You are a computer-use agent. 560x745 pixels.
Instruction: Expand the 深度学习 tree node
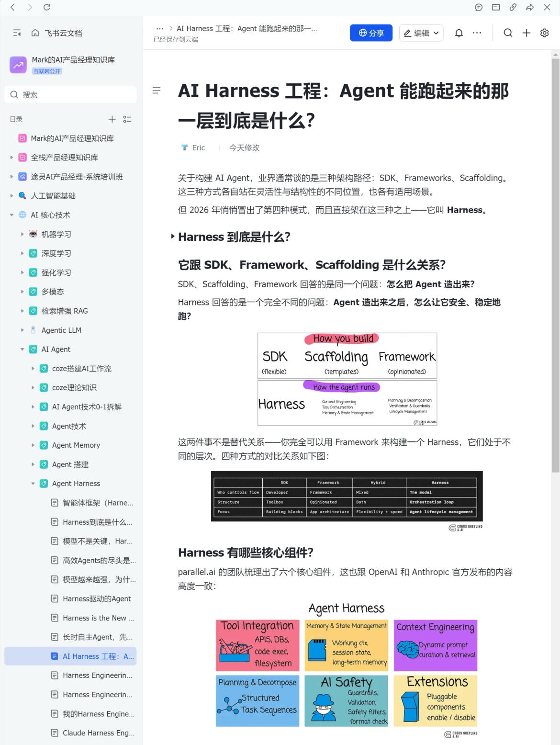click(x=22, y=253)
